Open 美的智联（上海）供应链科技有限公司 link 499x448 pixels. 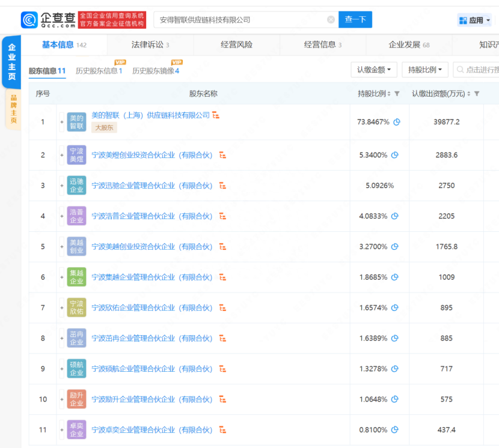tap(150, 115)
